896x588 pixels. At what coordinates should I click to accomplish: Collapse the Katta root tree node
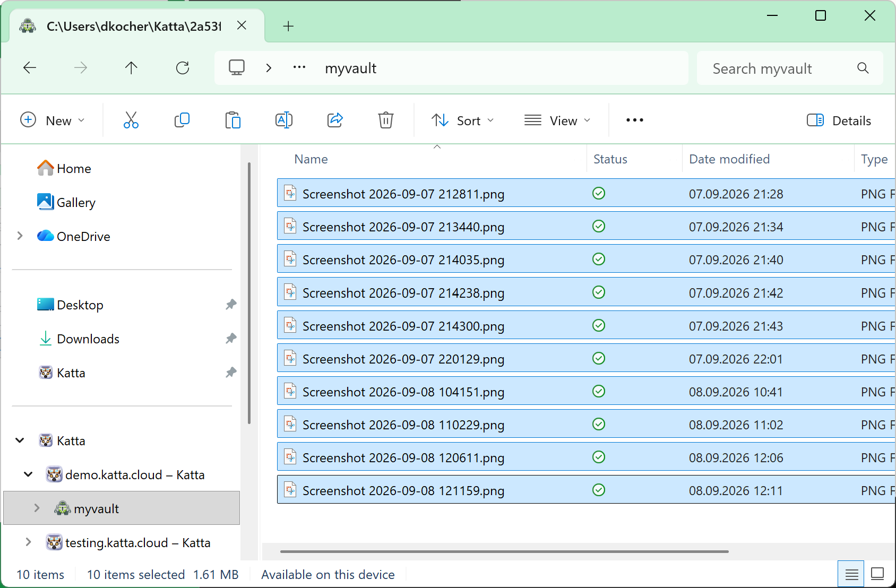tap(20, 440)
